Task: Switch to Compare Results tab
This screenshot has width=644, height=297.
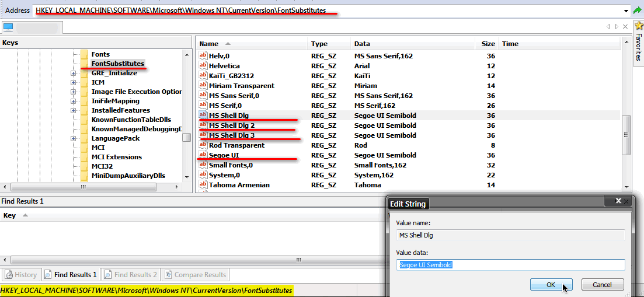Action: tap(196, 274)
